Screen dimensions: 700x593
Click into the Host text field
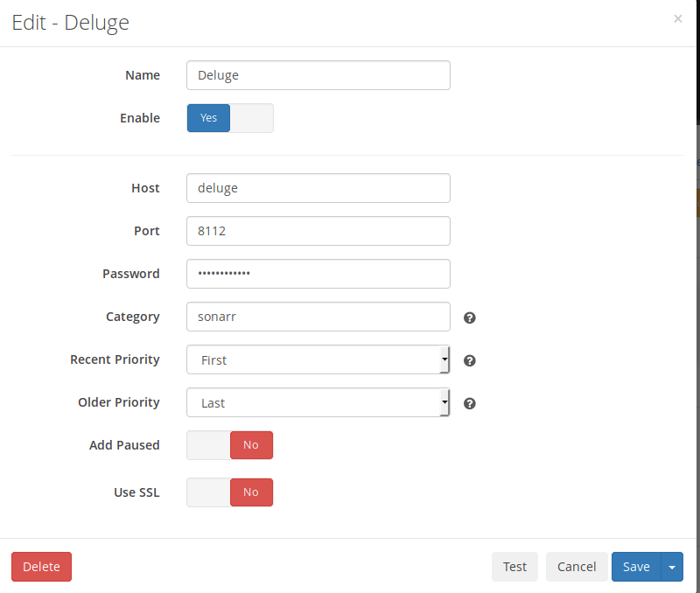click(x=318, y=188)
